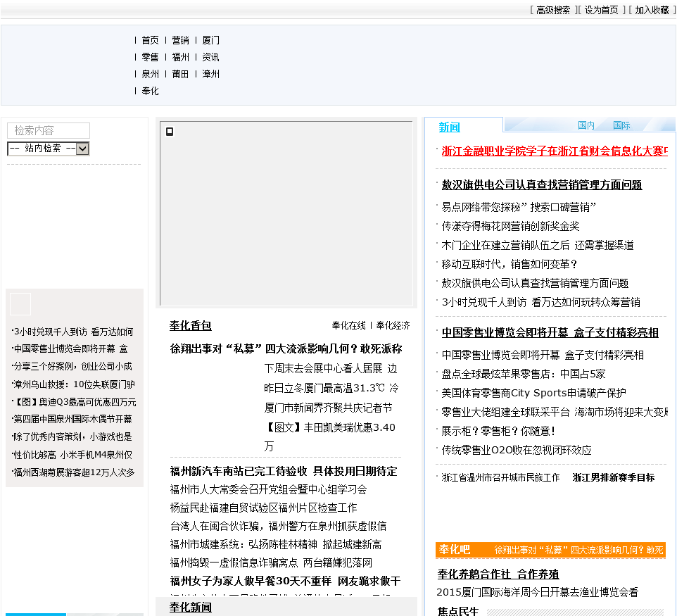The image size is (677, 616).
Task: Open article 移动互联时代，销售如何变革？
Action: 510,265
